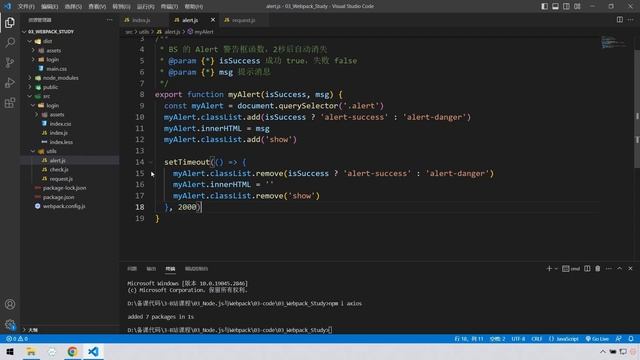Open the Run menu
640x360 pixels.
145,7
